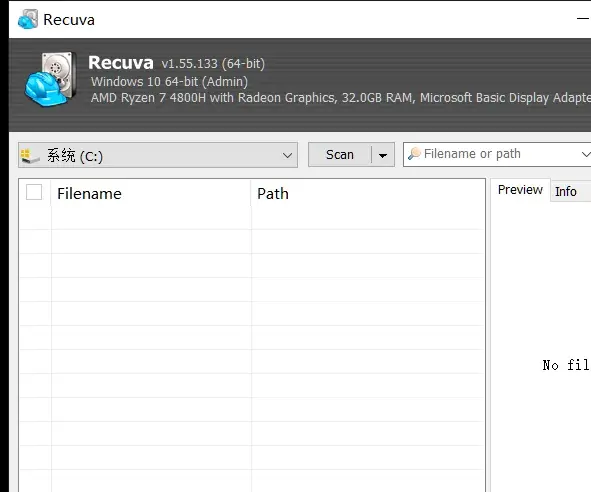This screenshot has width=591, height=492.
Task: Minimize the Recuva window
Action: pyautogui.click(x=583, y=19)
